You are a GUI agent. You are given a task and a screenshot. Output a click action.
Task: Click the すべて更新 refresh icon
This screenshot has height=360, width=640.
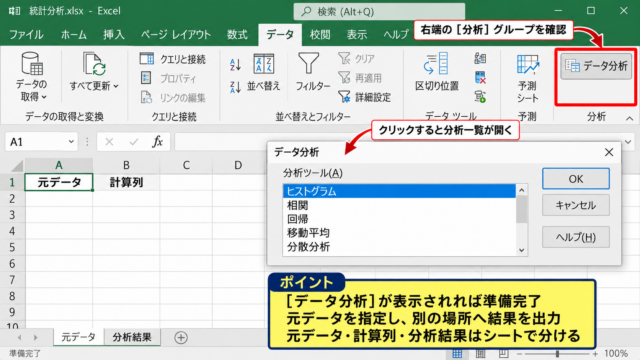point(93,64)
